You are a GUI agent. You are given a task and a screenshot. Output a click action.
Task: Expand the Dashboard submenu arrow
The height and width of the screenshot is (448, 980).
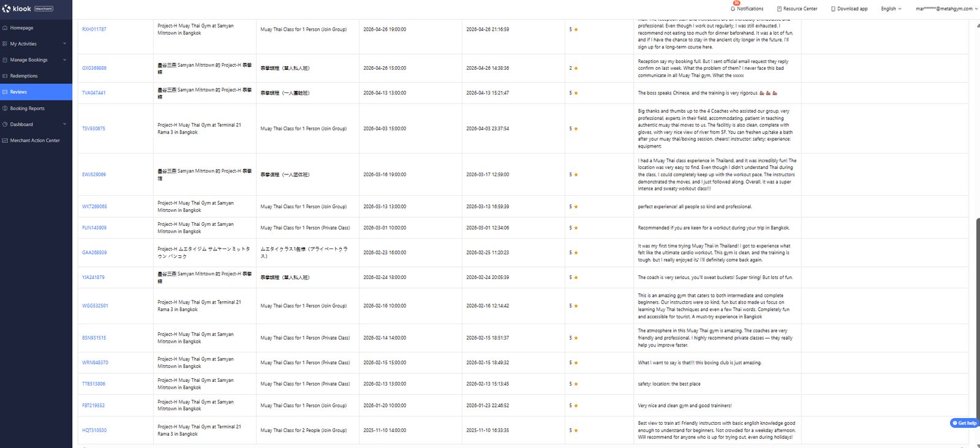point(64,124)
